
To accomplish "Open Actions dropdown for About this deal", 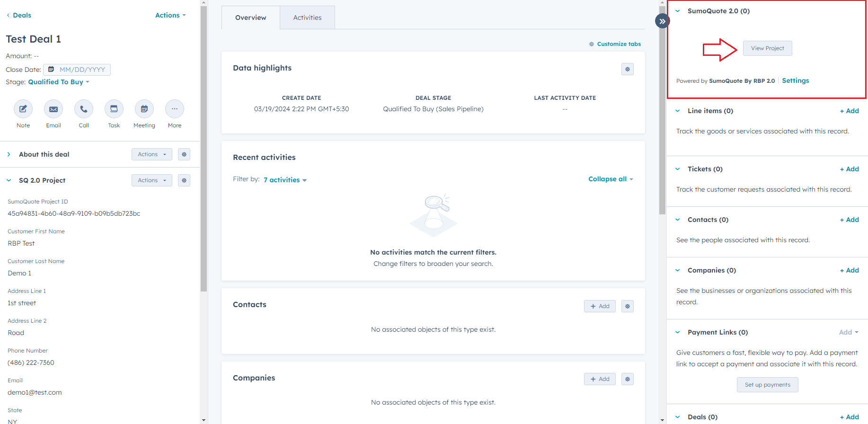I will pyautogui.click(x=152, y=154).
